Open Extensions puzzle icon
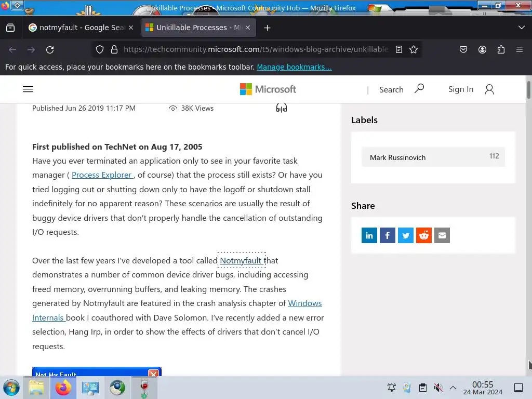 501,49
